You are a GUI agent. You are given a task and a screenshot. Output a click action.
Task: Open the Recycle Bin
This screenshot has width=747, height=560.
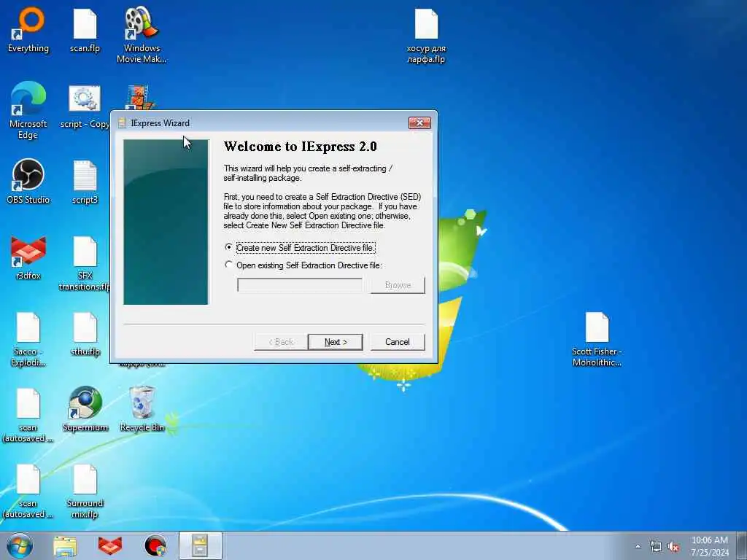(142, 409)
